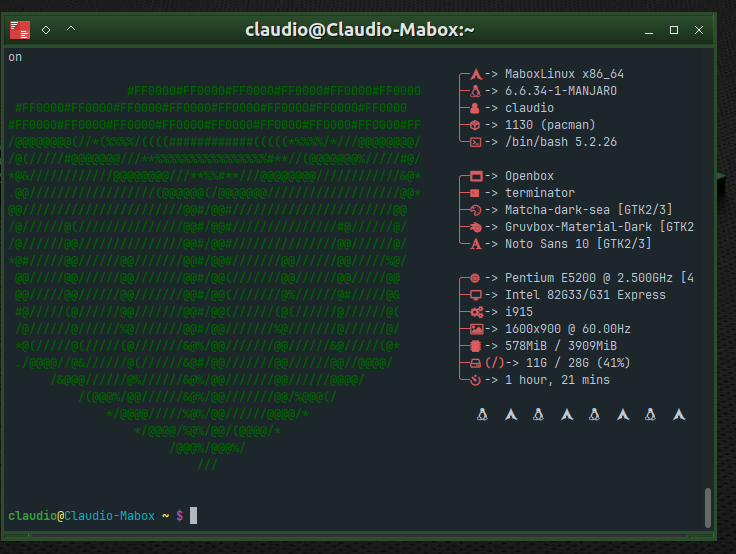Click the clock icon beside uptime
This screenshot has width=736, height=554.
476,380
